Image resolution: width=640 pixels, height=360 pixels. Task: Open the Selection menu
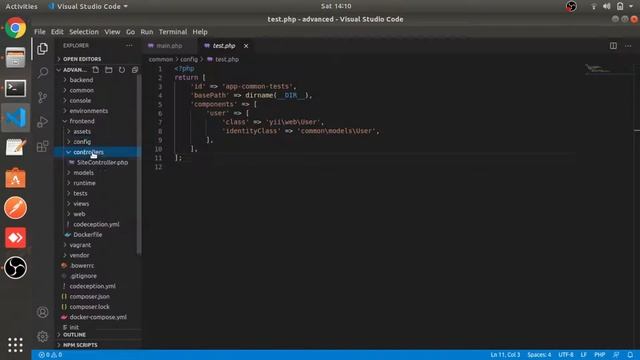(84, 32)
